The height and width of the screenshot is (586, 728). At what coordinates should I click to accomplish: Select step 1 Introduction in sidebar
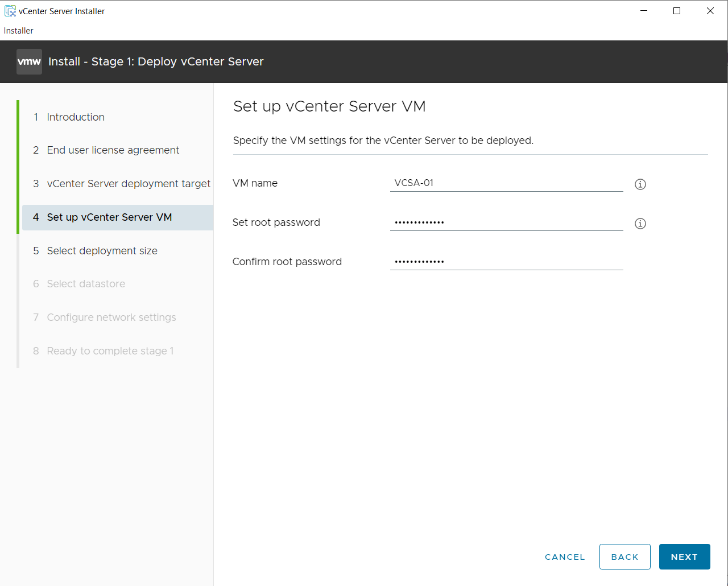tap(75, 117)
